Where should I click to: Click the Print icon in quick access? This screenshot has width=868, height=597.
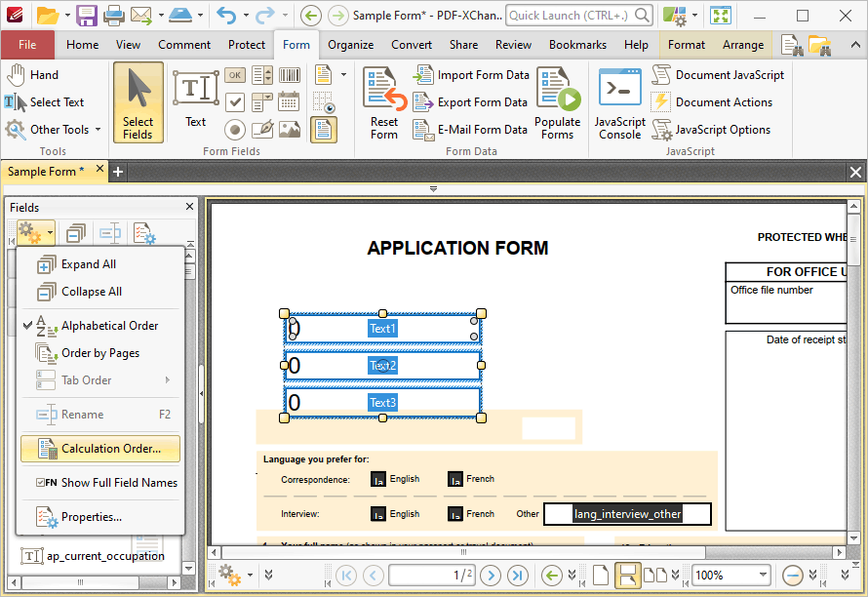click(113, 16)
